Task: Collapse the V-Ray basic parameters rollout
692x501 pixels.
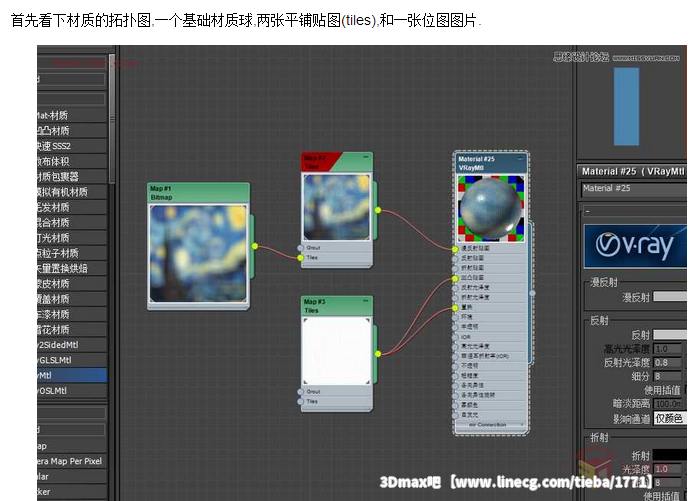Action: [x=587, y=211]
